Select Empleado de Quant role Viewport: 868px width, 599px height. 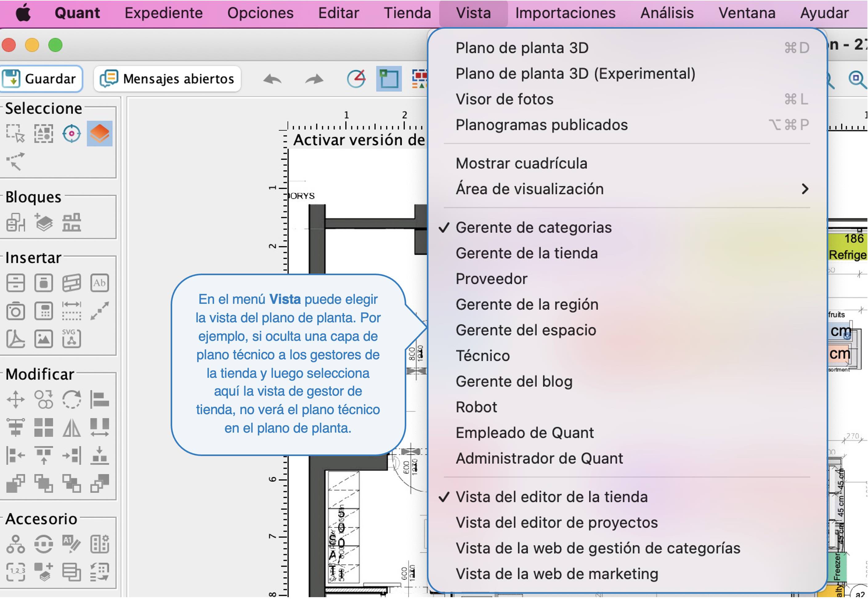627,433
